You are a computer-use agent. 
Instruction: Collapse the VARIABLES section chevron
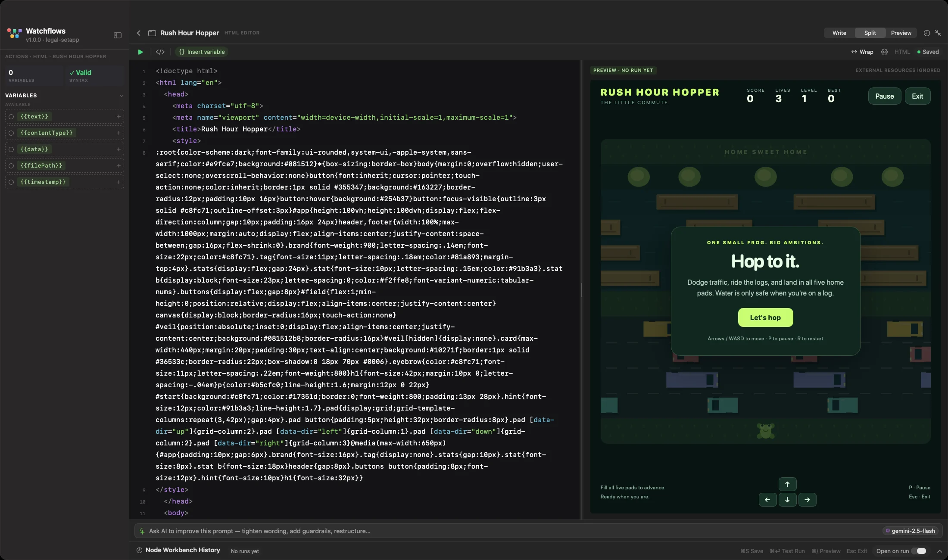coord(122,96)
